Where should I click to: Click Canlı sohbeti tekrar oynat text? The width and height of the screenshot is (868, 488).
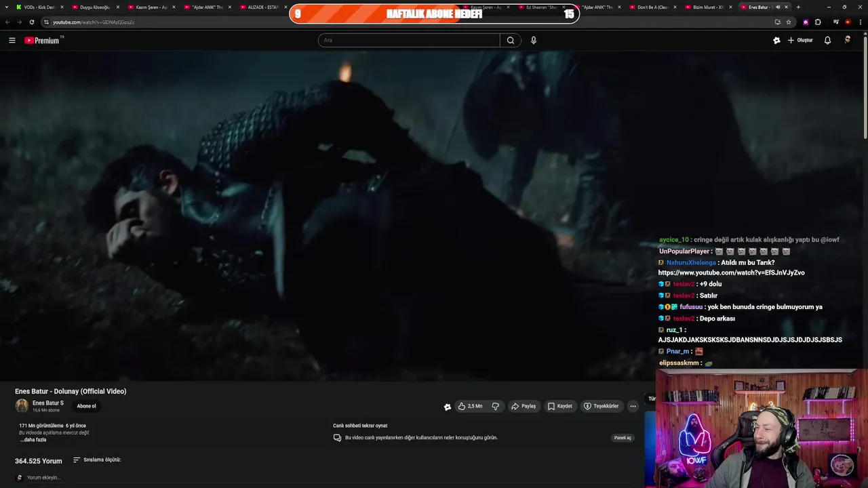pyautogui.click(x=360, y=426)
